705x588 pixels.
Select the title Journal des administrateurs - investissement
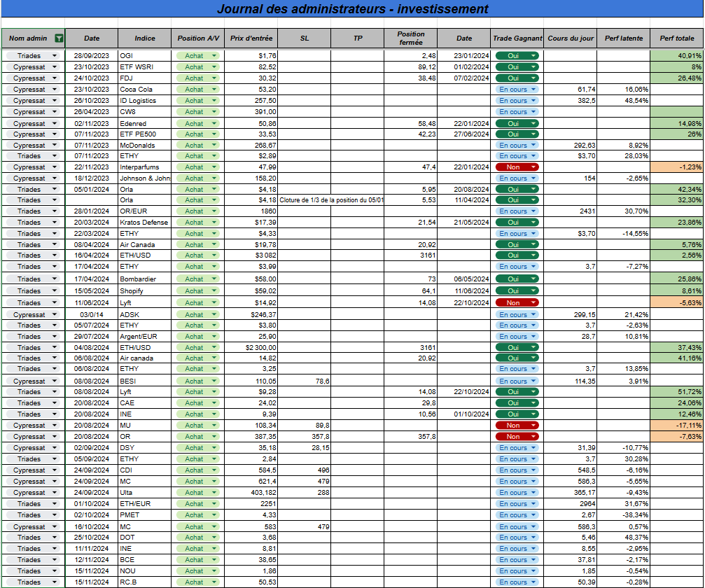(x=353, y=8)
